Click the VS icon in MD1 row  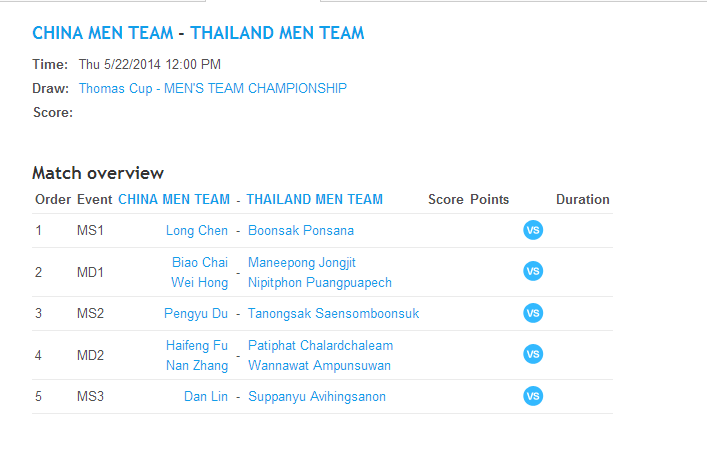tap(533, 272)
